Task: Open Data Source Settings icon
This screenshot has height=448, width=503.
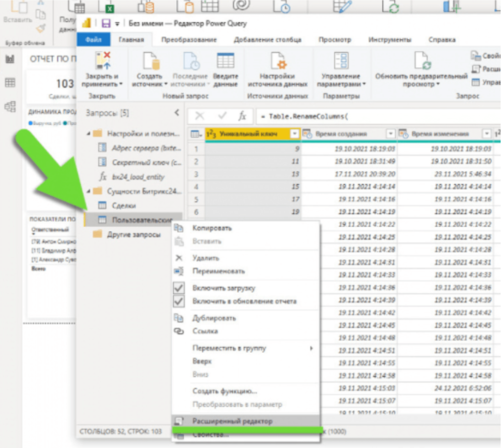Action: point(277,61)
